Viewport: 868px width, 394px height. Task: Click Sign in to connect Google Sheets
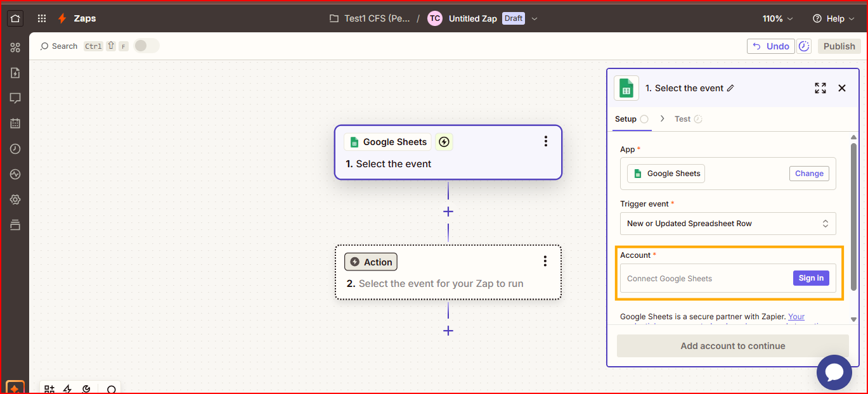(x=811, y=278)
